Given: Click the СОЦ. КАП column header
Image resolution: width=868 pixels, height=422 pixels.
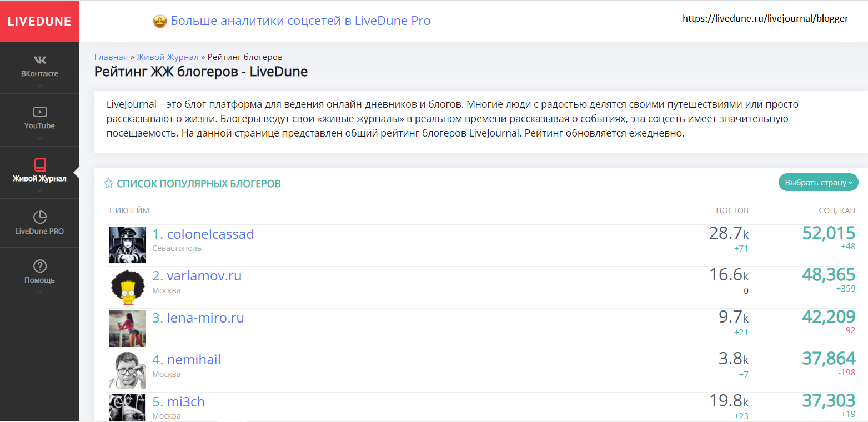Looking at the screenshot, I should coord(837,210).
